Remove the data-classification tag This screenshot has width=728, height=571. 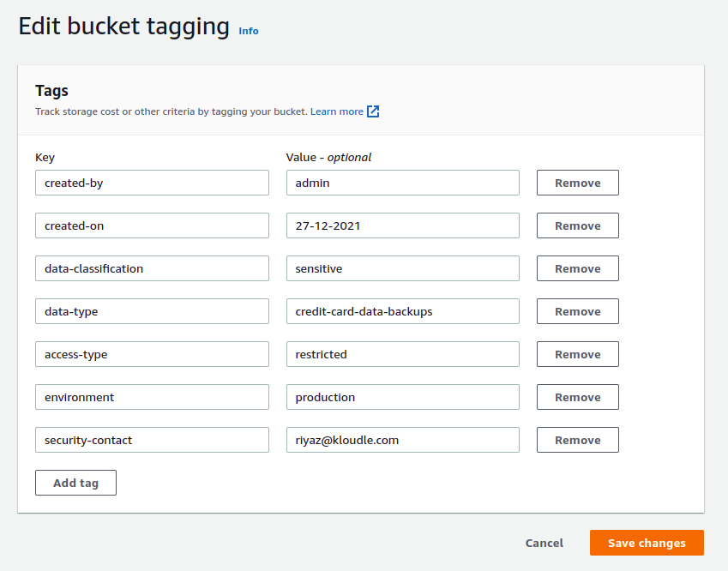(577, 268)
